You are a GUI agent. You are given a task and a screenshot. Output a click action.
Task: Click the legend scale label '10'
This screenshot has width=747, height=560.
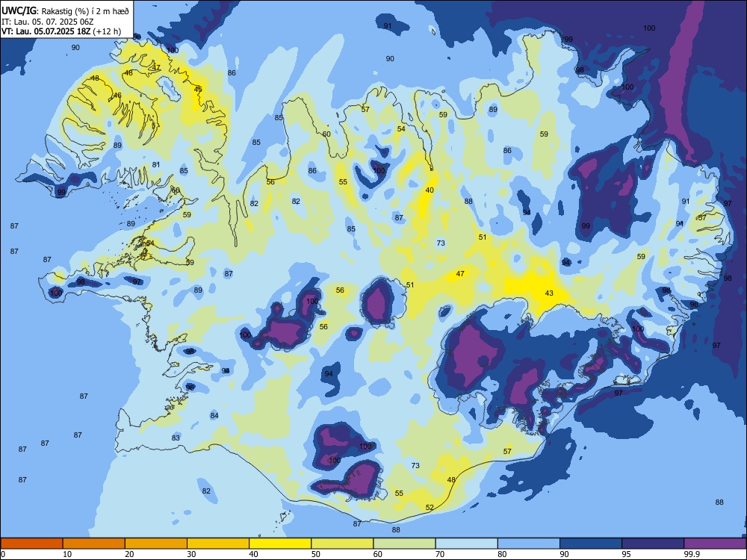[68, 554]
